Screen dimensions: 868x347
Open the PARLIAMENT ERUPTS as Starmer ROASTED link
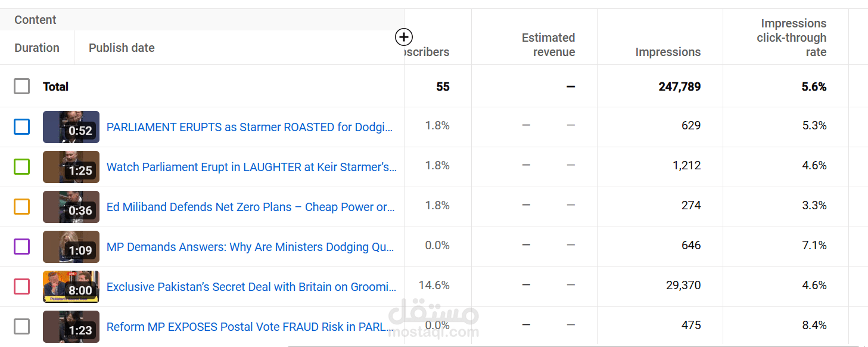point(250,127)
